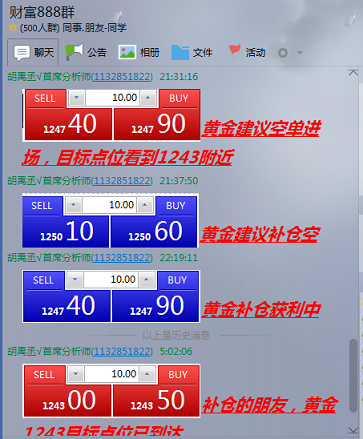
Task: Click the blue folder files icon
Action: pos(180,53)
